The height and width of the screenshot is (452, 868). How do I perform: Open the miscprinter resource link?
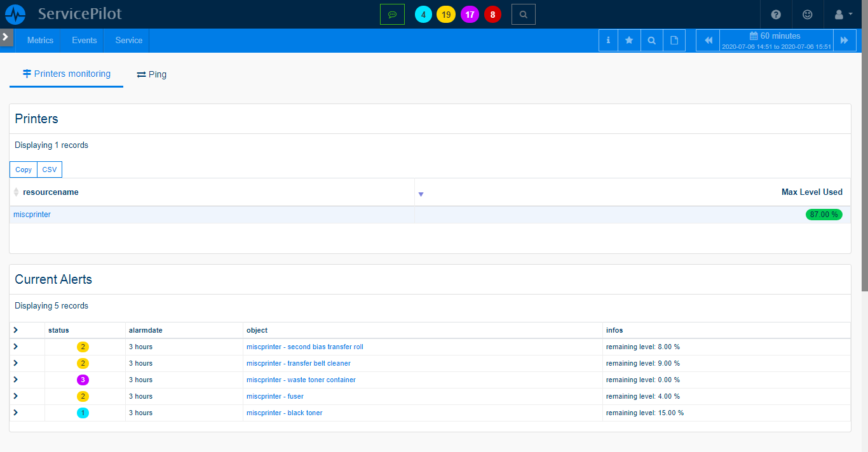click(32, 215)
